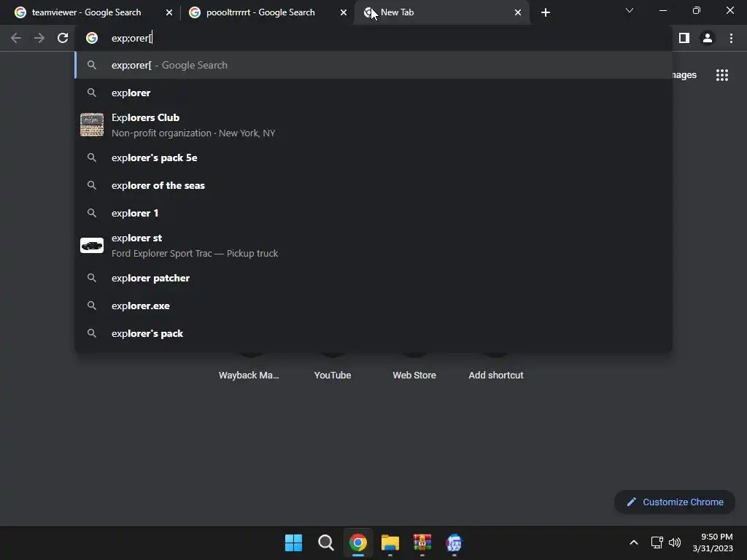Image resolution: width=747 pixels, height=560 pixels.
Task: Open the Chrome three-dot menu
Action: 731,38
